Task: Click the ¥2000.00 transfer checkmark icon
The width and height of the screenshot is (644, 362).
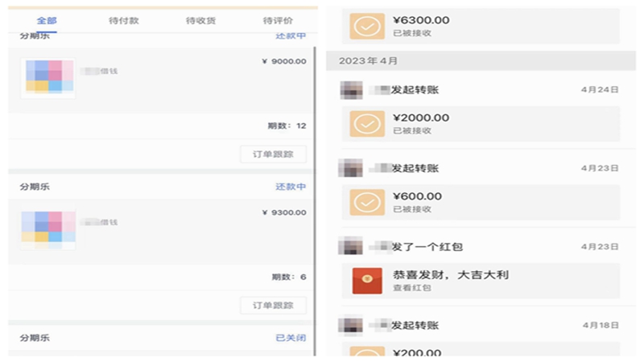Action: click(367, 123)
